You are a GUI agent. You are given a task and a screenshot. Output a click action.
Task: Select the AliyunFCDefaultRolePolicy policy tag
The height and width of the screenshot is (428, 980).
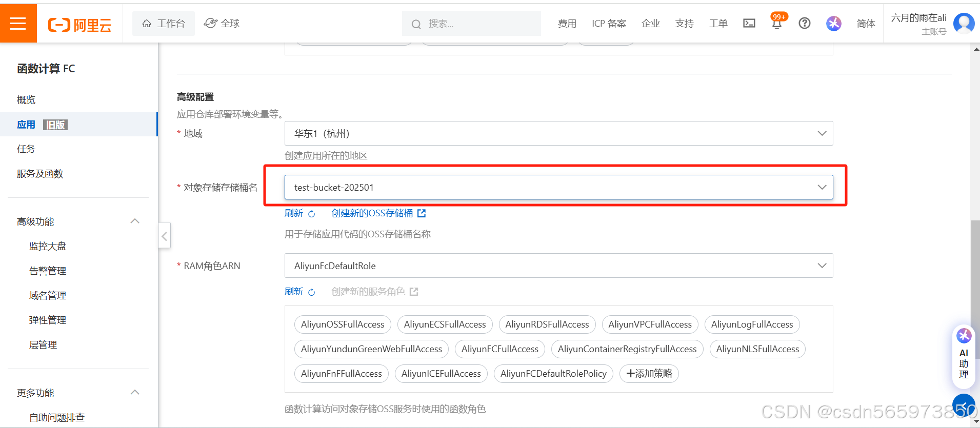click(x=553, y=374)
